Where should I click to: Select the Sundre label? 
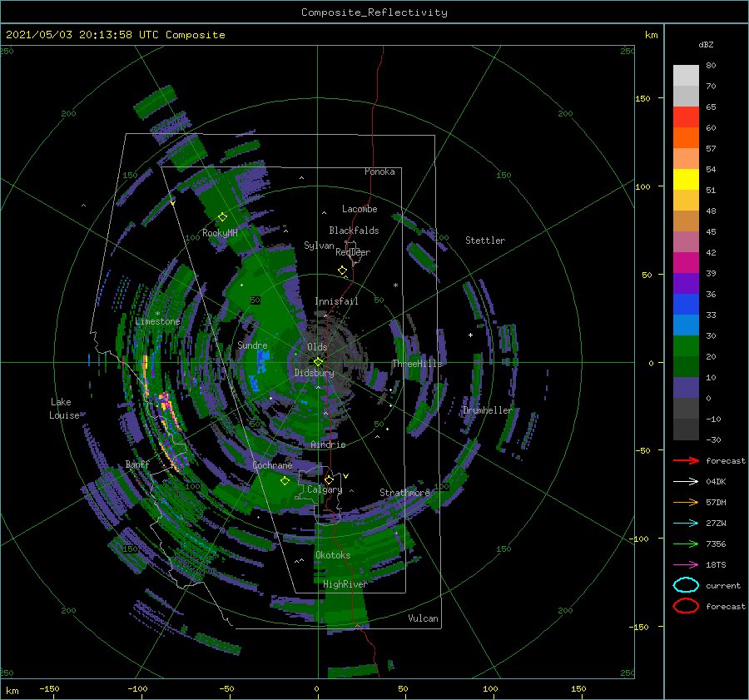(252, 345)
